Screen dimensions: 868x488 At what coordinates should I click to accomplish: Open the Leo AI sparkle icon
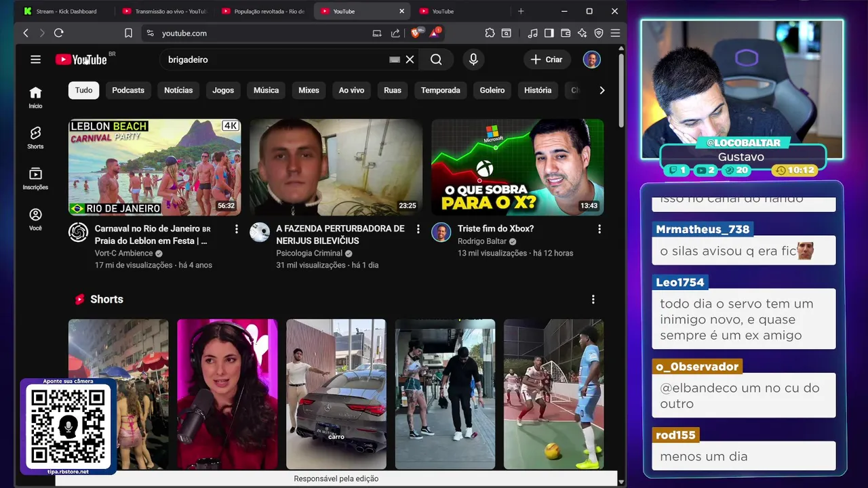tap(582, 33)
